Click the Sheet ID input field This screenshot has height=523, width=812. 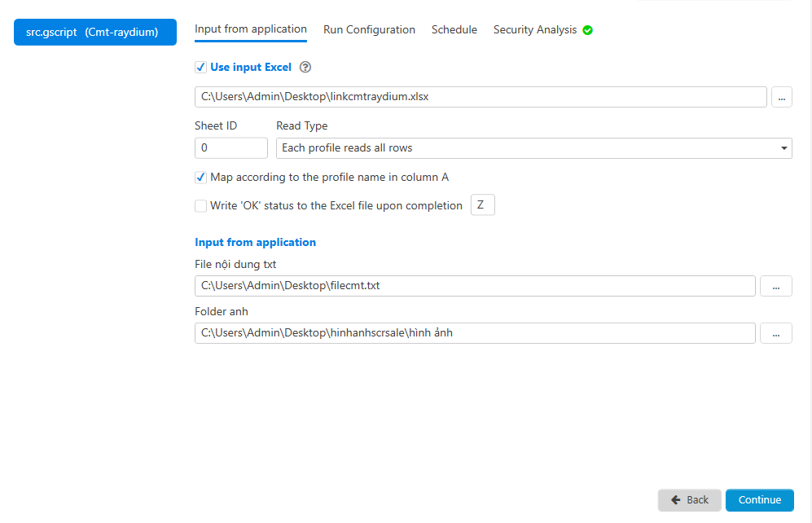[x=231, y=148]
